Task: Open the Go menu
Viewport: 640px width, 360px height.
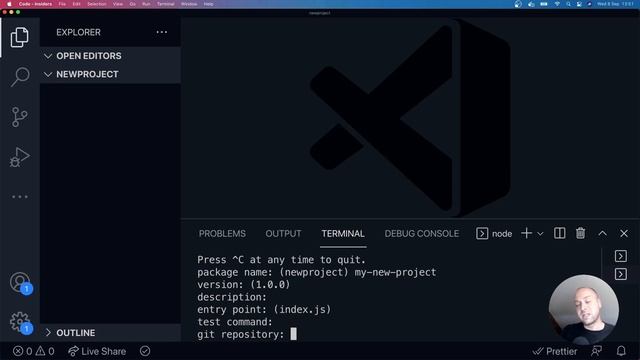Action: tap(133, 4)
